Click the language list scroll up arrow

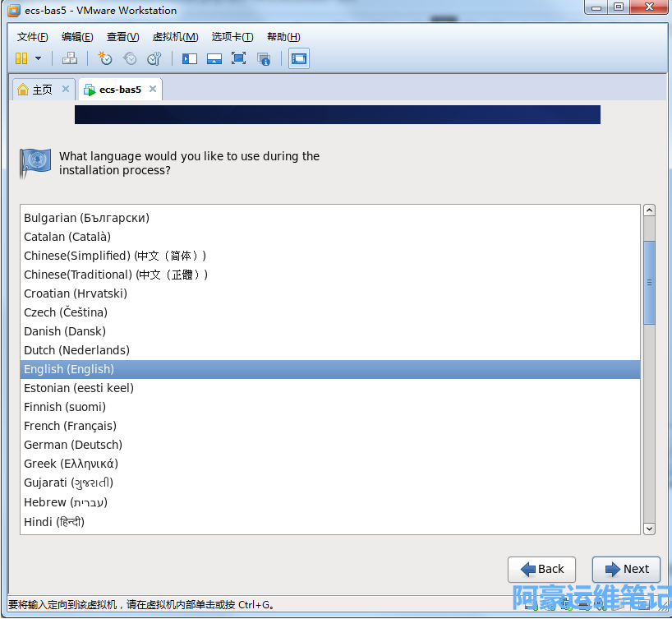pos(649,210)
